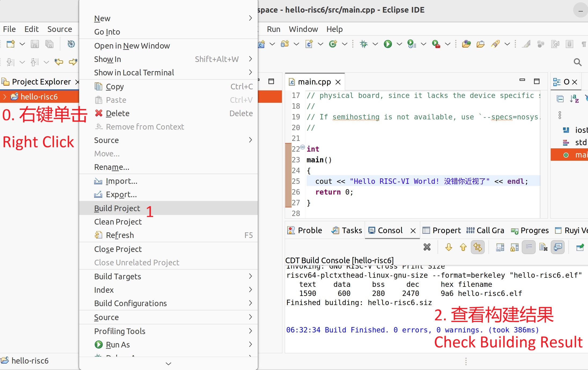Click the green Run launch icon
This screenshot has width=588, height=370.
tap(388, 44)
